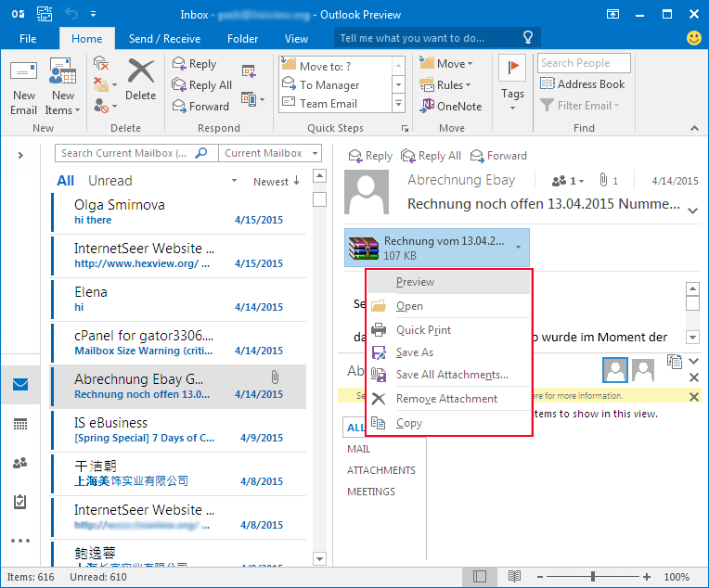
Task: Click the Search Current Mailbox field
Action: [136, 153]
